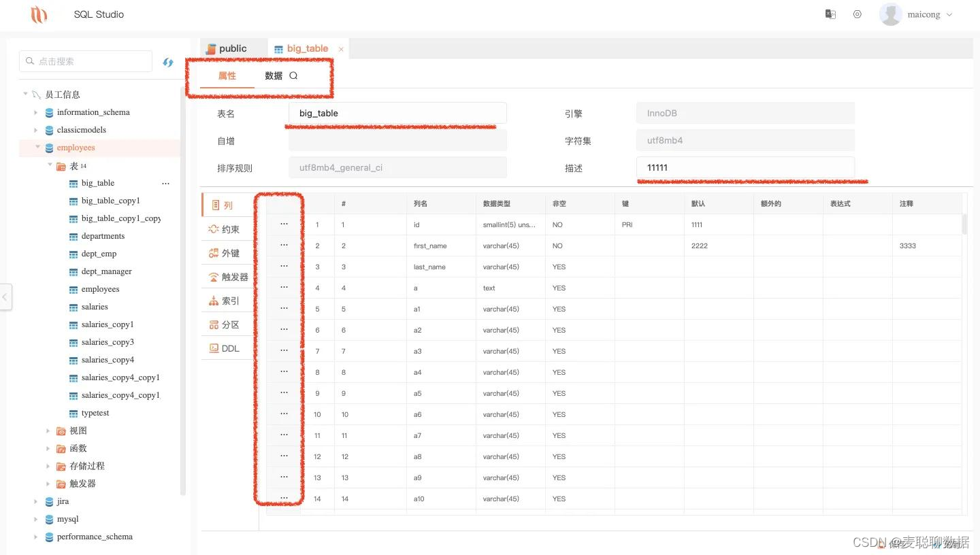Close the big_table tab
980x555 pixels.
pos(341,49)
